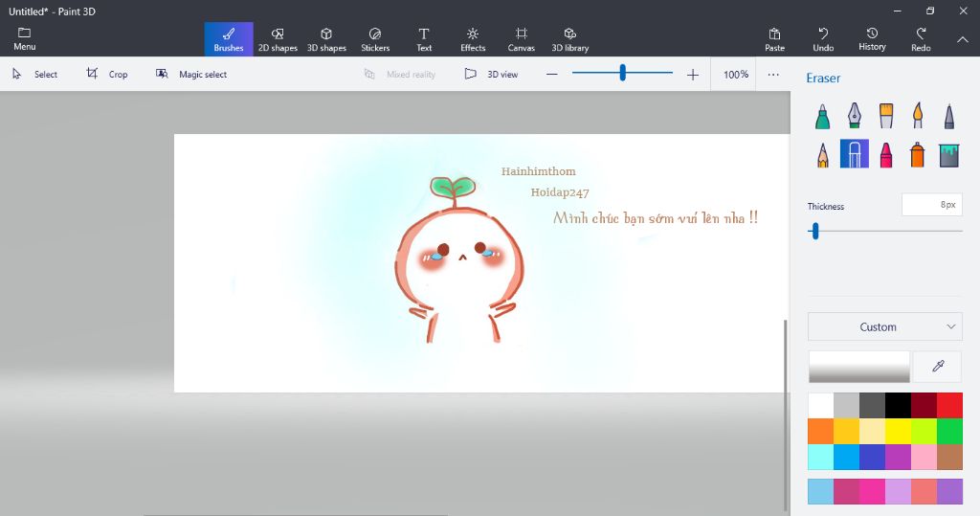
Task: Choose the Select tool
Action: pos(35,74)
